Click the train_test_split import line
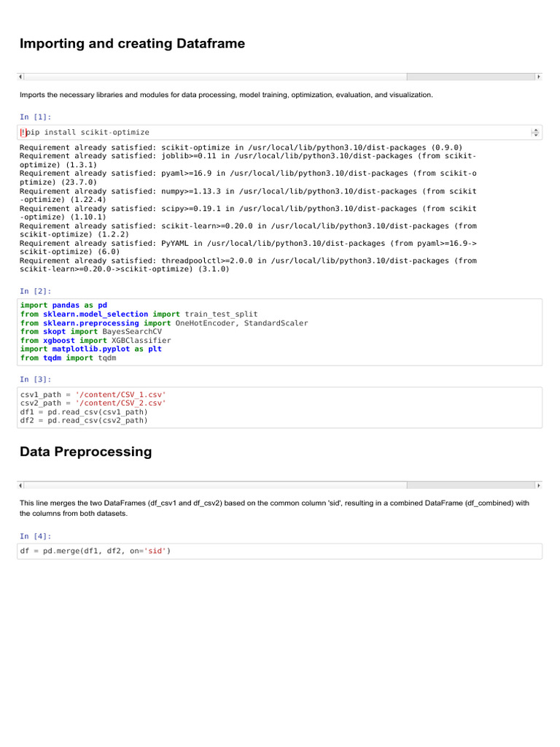Viewport: 560px width, 747px height. (139, 314)
